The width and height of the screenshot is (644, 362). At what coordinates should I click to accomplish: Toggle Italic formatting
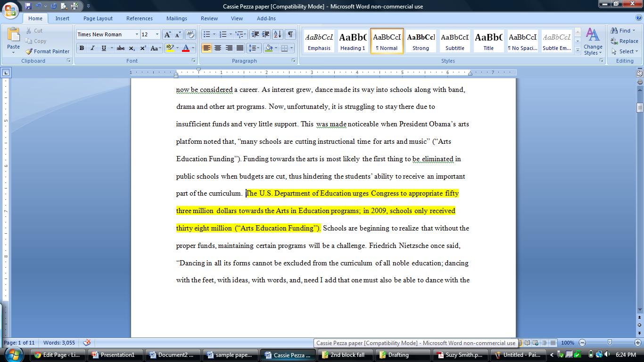click(92, 48)
